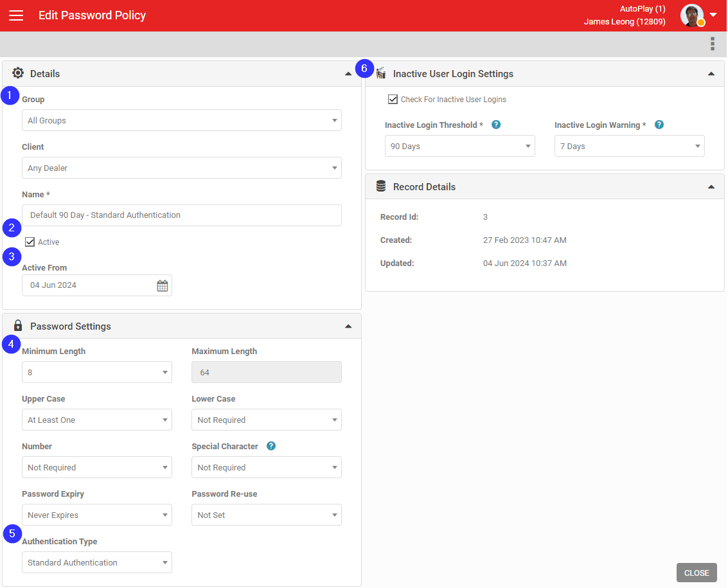This screenshot has height=588, width=728.
Task: Click the Inactive Login Warning help icon
Action: click(659, 125)
